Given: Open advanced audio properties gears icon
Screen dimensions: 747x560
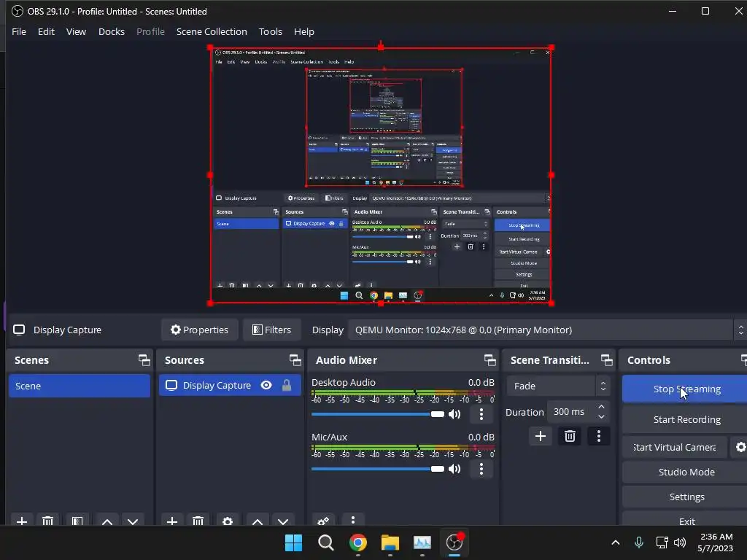Looking at the screenshot, I should pyautogui.click(x=323, y=521).
